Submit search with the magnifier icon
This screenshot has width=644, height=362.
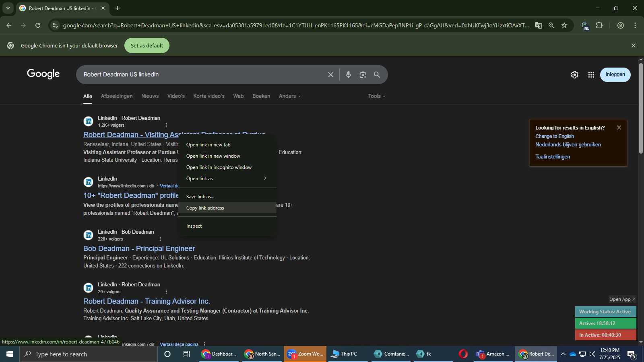(x=377, y=74)
